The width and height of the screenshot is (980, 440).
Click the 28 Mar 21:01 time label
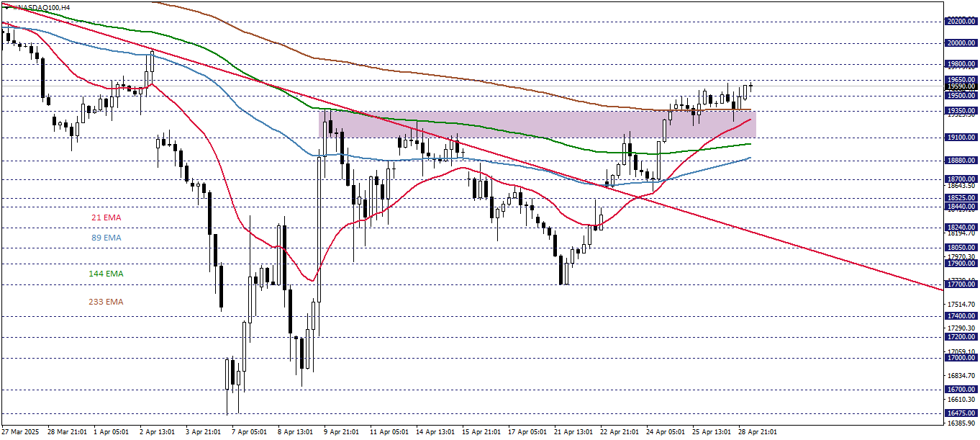67,432
